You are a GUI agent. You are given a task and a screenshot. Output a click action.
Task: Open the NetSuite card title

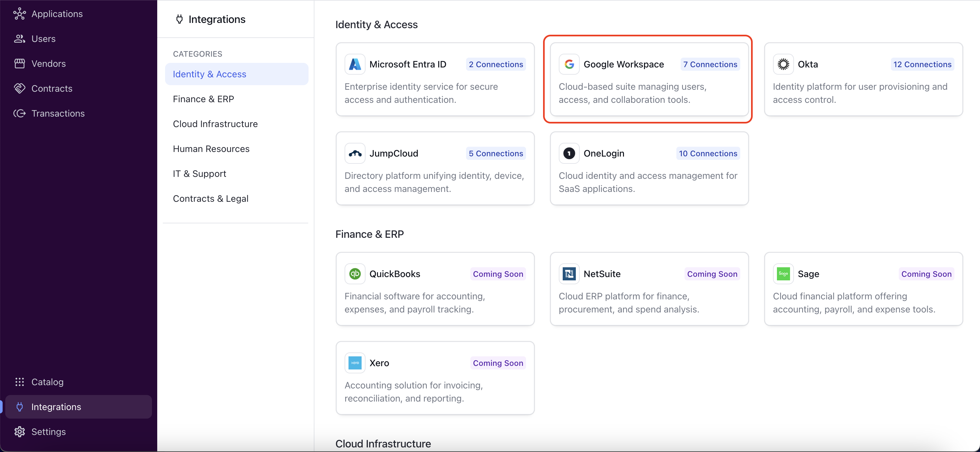point(602,274)
